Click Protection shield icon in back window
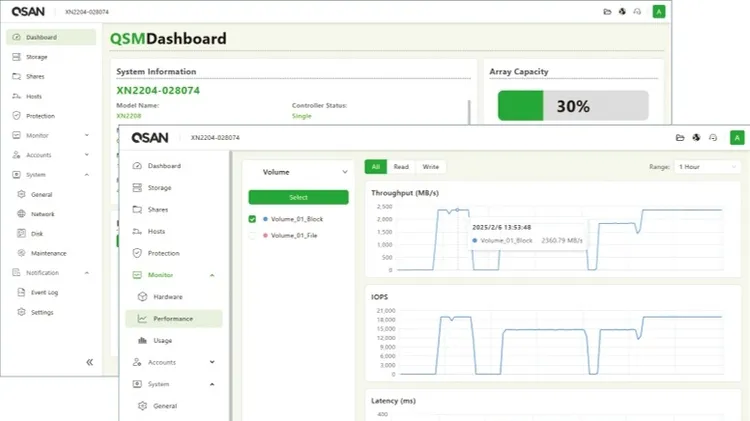 pos(17,116)
